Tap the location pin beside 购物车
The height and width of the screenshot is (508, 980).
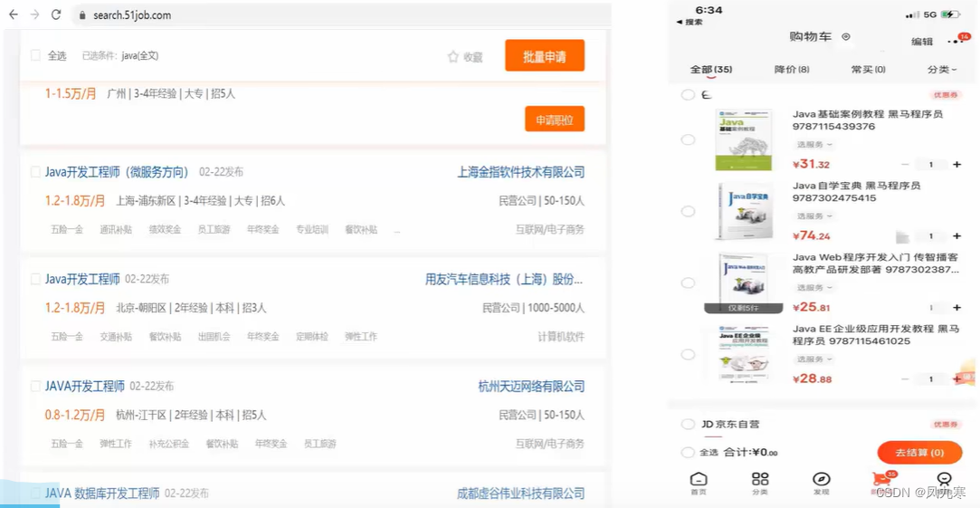(846, 37)
